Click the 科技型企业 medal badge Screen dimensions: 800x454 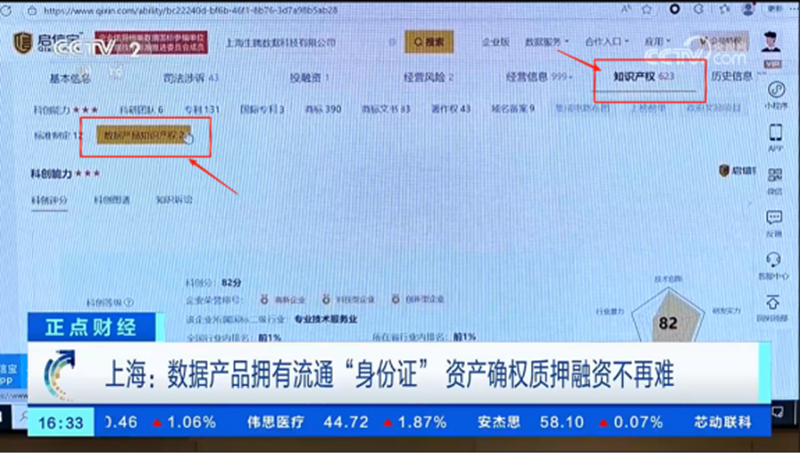[x=349, y=299]
